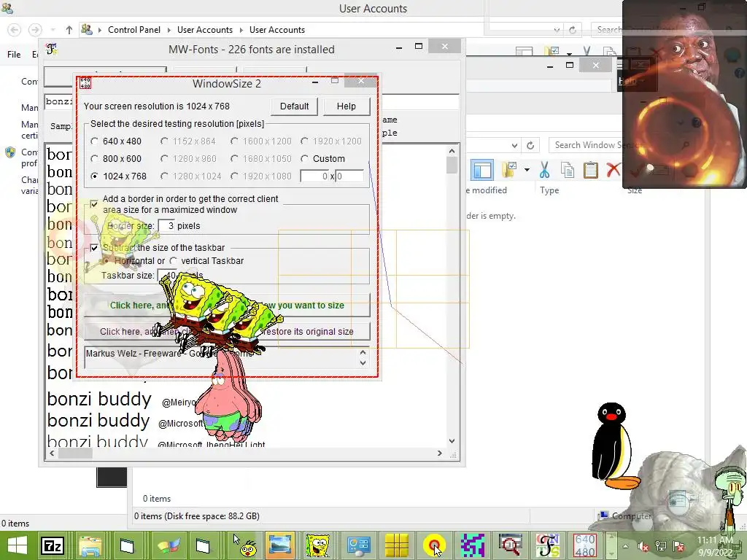Go back in User Accounts window
Screen dimensions: 747x560
click(15, 30)
